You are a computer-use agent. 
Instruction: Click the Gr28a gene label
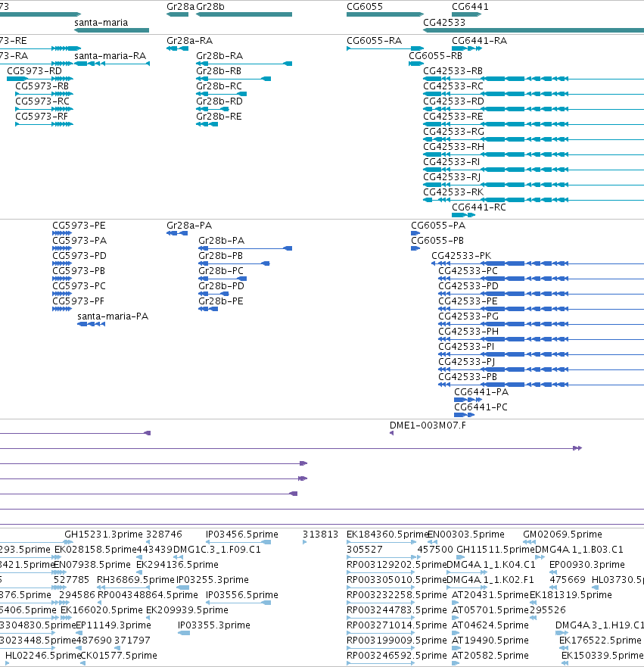coord(180,7)
